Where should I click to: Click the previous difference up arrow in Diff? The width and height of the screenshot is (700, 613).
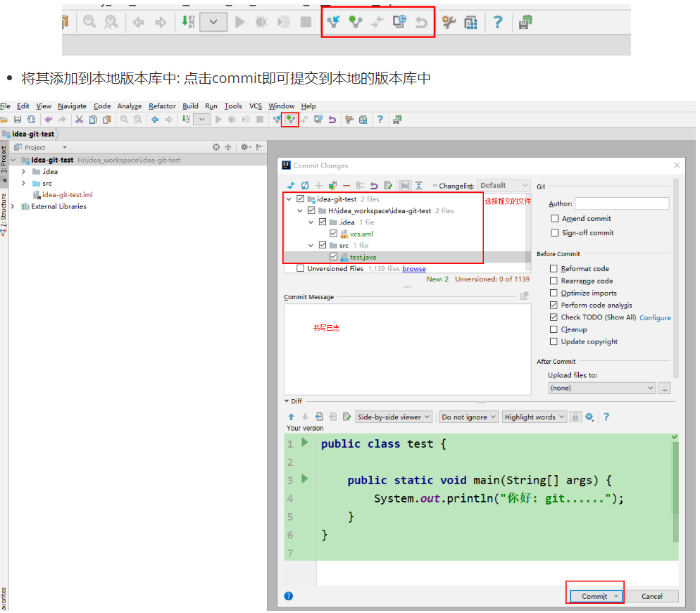[291, 417]
